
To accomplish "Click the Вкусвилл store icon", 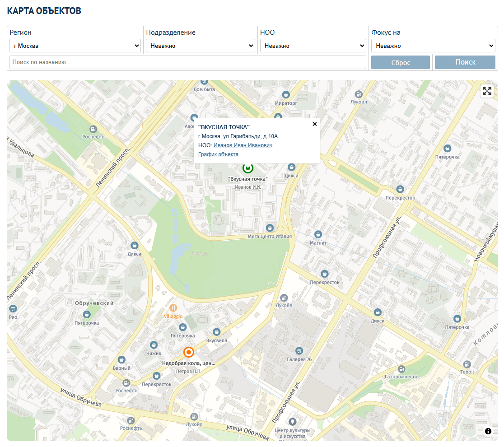I will tap(217, 332).
